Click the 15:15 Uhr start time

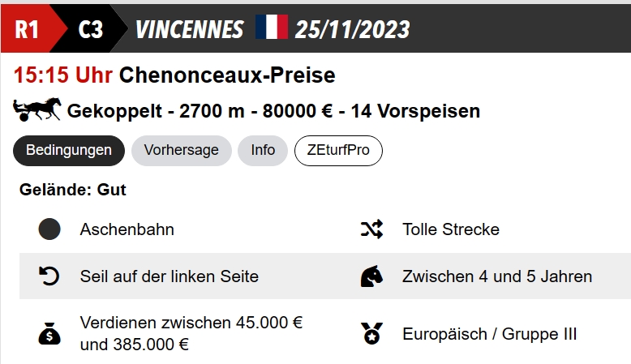(63, 75)
